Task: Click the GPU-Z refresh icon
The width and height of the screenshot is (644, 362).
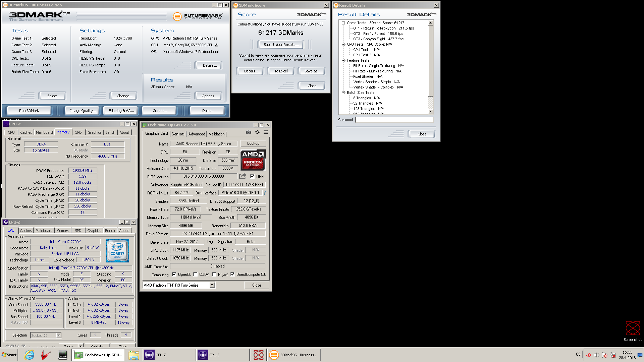Action: (257, 132)
